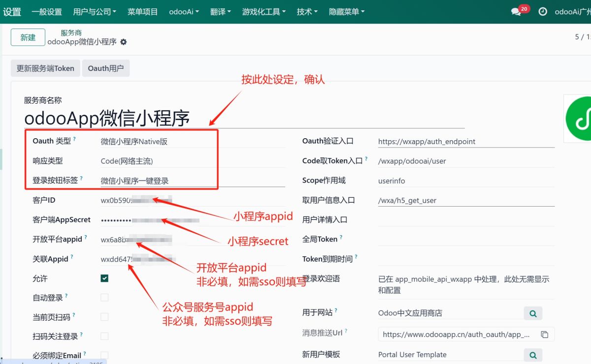Click the search icon beside Portal User Template
The height and width of the screenshot is (364, 591).
coord(532,355)
